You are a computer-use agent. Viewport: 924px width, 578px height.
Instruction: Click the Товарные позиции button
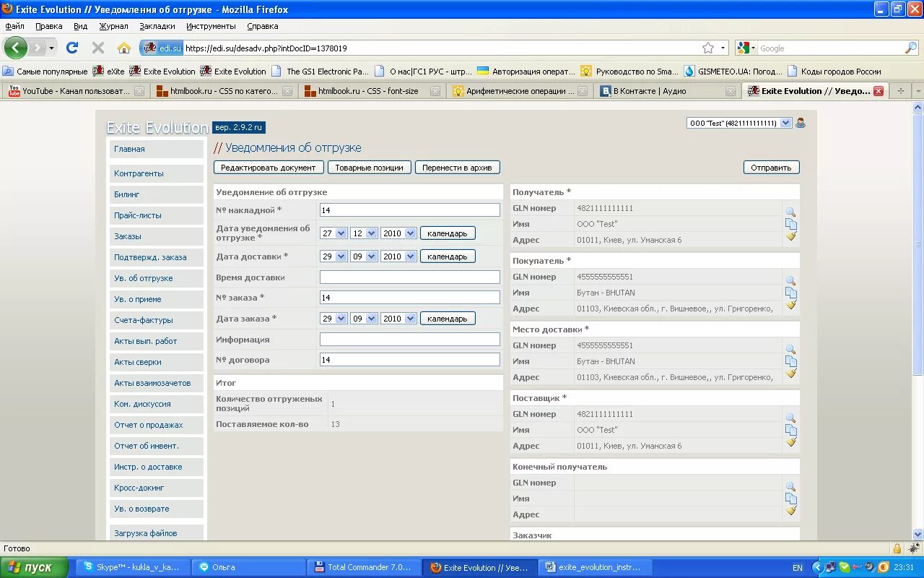pos(370,168)
